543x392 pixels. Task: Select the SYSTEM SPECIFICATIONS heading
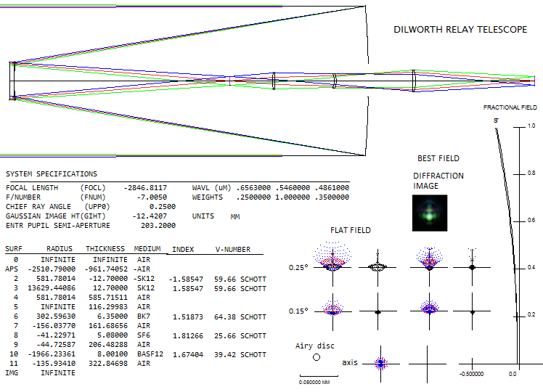[x=52, y=173]
